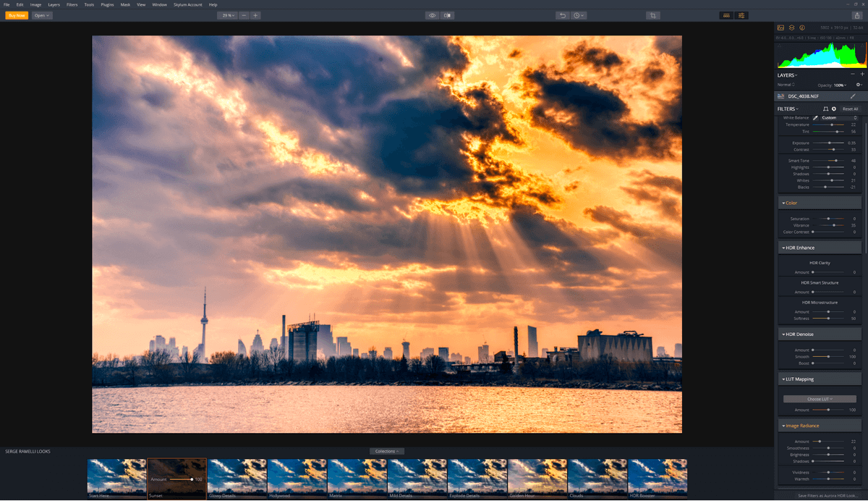Apply the Start Here look thumbnail

(x=117, y=478)
